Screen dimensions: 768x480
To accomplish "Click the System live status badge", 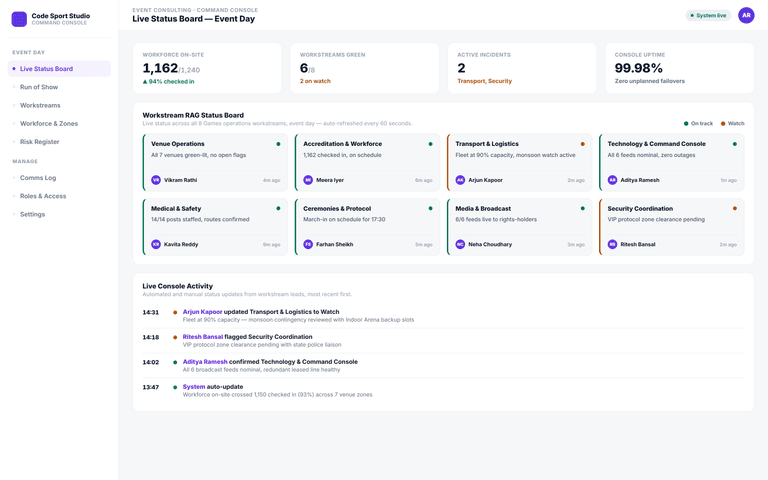I will click(x=708, y=16).
